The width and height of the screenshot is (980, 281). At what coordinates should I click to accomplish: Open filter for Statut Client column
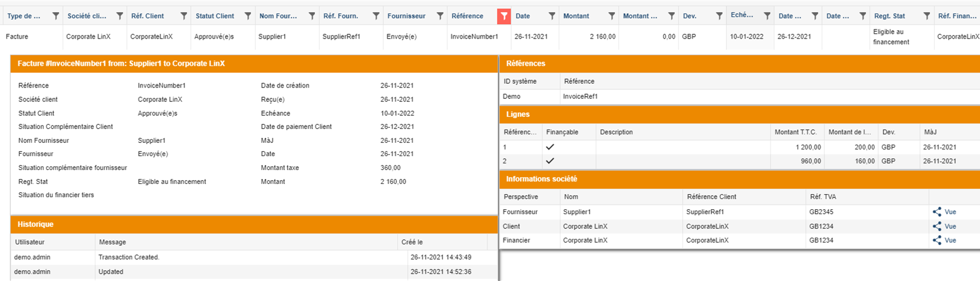click(x=247, y=16)
